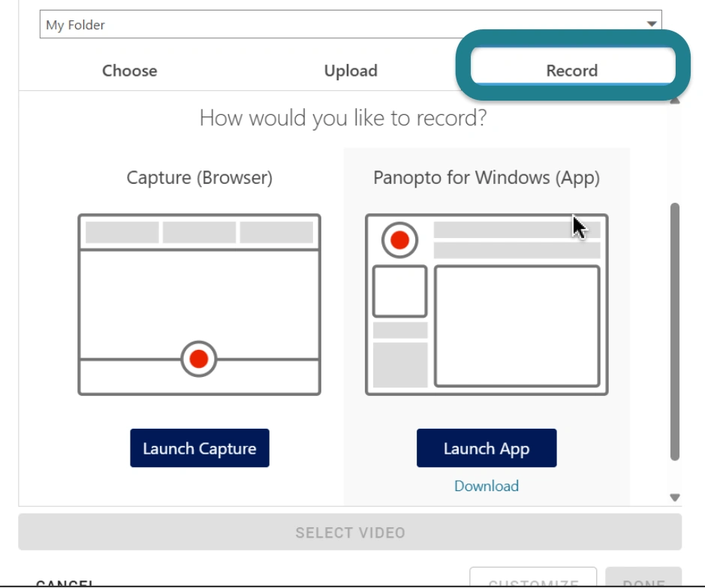Switch to the Upload tab
705x588 pixels.
(351, 71)
